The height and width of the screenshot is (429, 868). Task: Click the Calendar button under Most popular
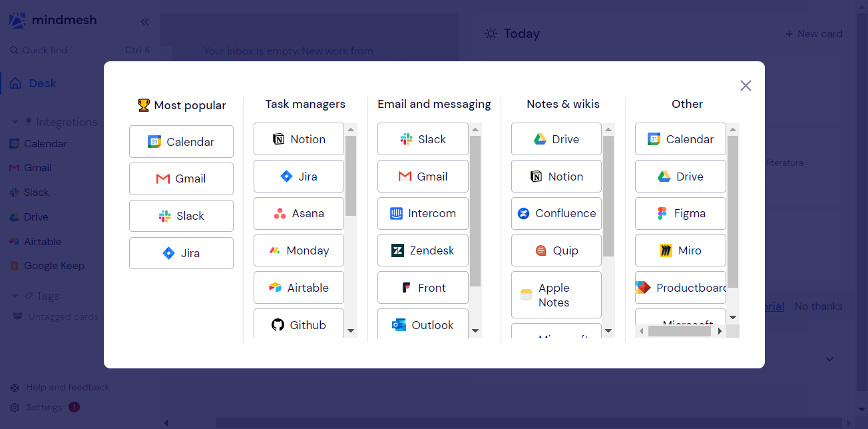[x=181, y=142]
